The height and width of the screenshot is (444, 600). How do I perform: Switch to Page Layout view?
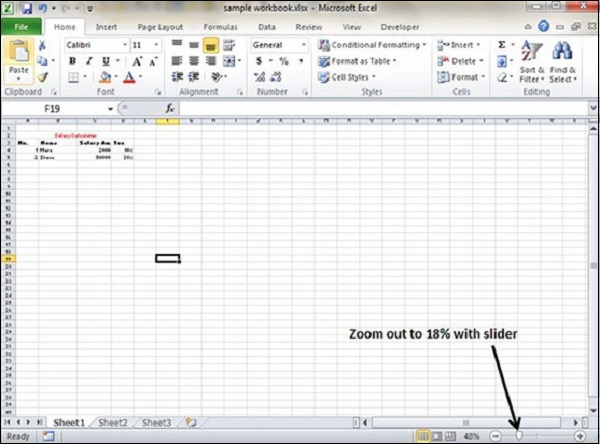[x=437, y=436]
